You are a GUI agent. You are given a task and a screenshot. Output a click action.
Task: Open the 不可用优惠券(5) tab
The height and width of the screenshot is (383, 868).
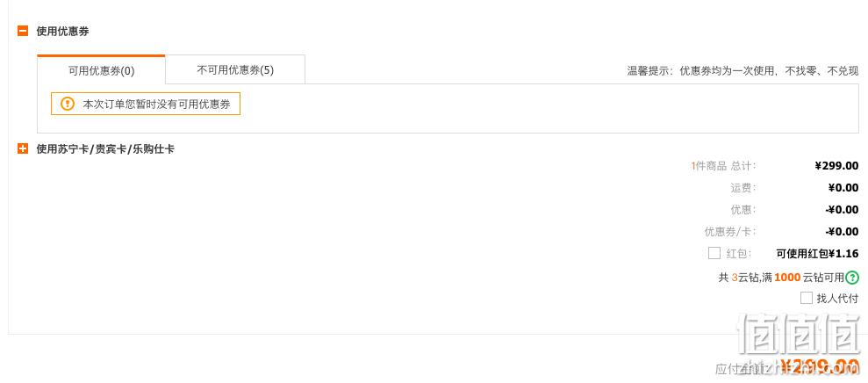(235, 70)
